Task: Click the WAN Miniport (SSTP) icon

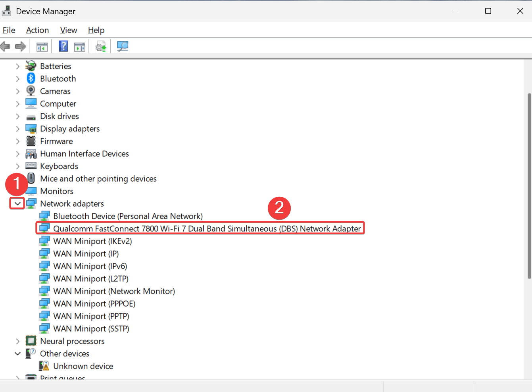Action: pos(44,329)
